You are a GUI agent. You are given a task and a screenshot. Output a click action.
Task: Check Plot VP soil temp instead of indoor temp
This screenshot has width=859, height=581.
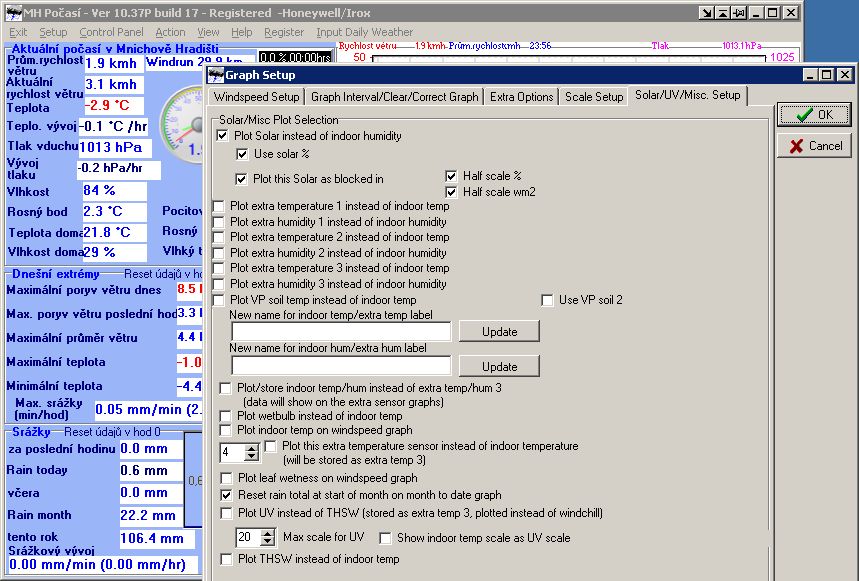(219, 300)
